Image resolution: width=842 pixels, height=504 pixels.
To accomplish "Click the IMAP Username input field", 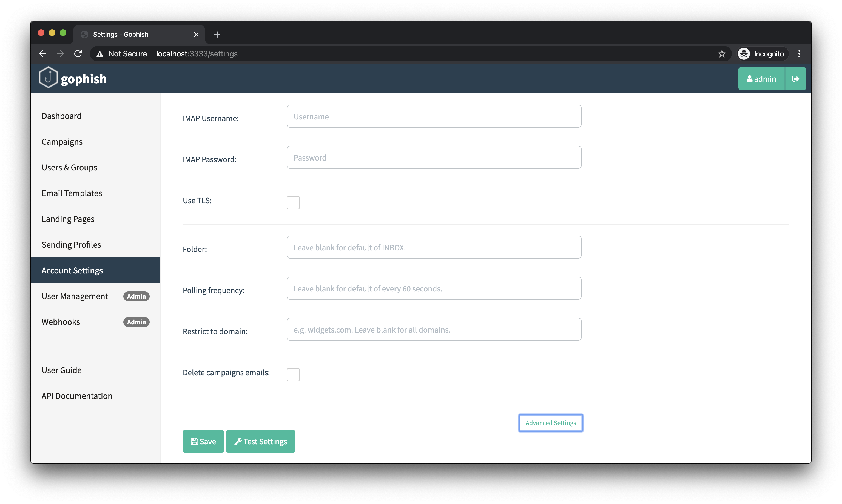I will (434, 116).
